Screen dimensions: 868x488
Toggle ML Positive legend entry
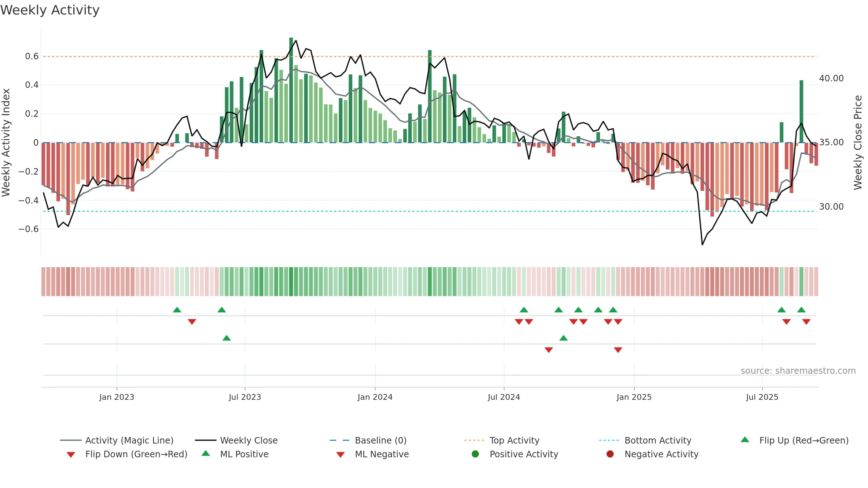click(235, 454)
